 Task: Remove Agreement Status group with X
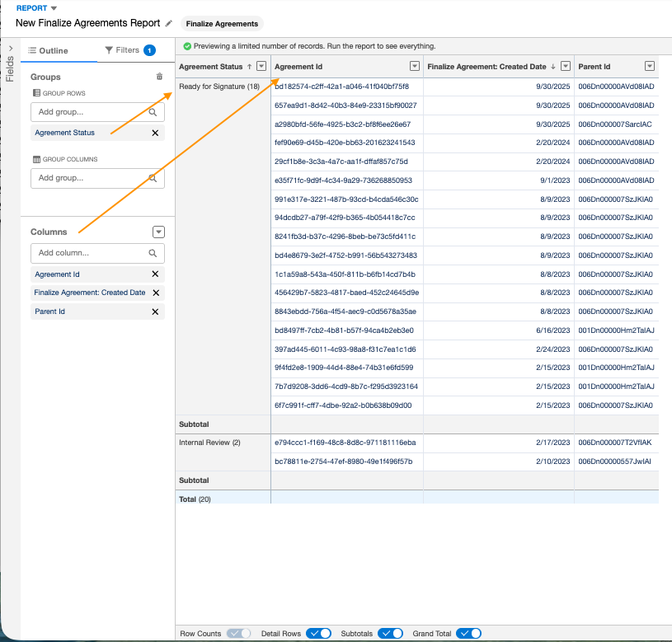pyautogui.click(x=155, y=133)
